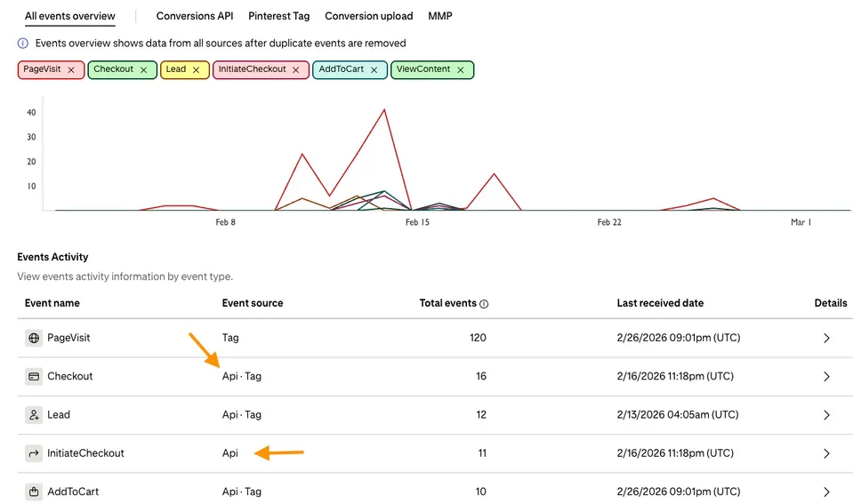Click the Api · Tag source for Lead
Image resolution: width=853 pixels, height=504 pixels.
coord(242,415)
